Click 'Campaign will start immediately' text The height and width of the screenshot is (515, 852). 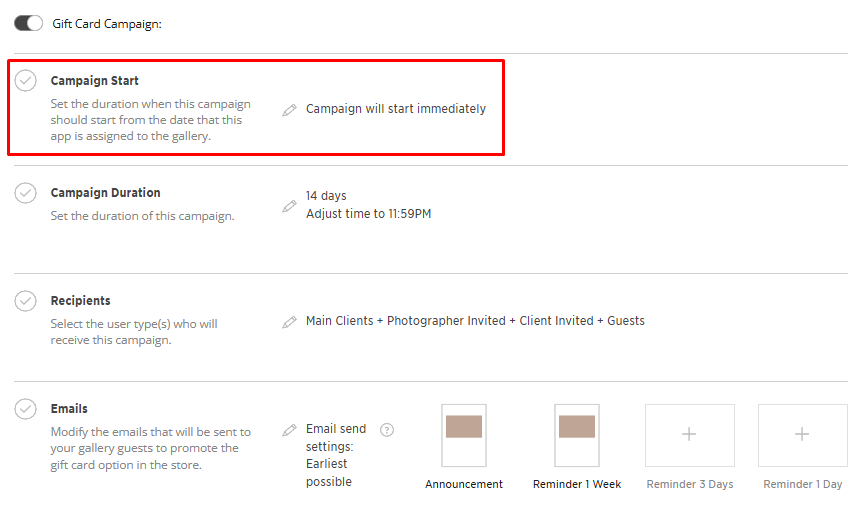coord(396,109)
